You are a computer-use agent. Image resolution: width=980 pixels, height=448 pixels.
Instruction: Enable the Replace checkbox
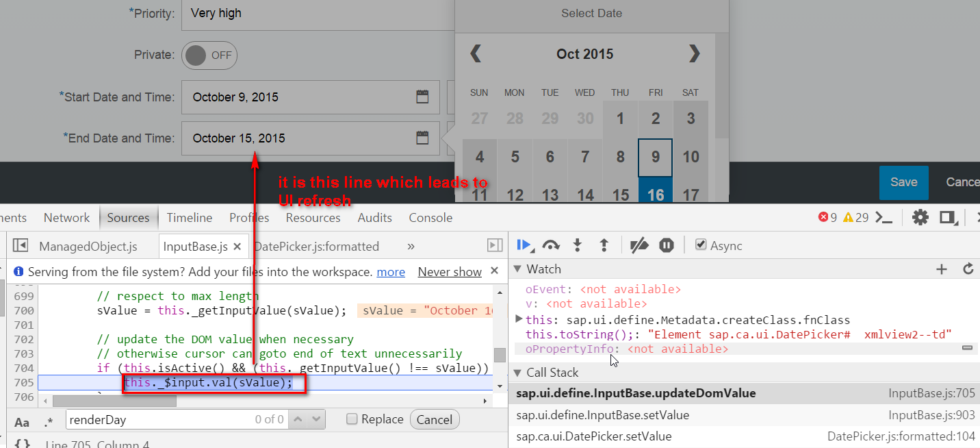coord(352,419)
